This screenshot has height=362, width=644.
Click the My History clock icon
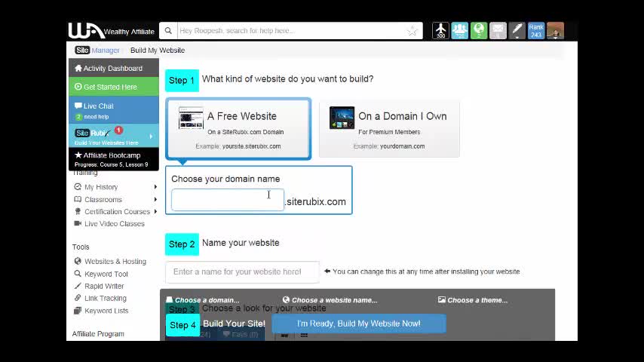pos(78,186)
